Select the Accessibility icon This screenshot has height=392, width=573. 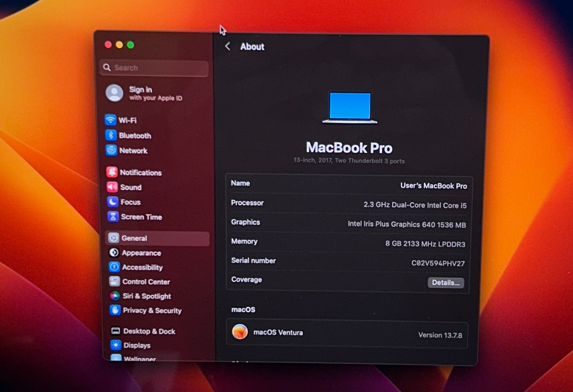[x=114, y=267]
